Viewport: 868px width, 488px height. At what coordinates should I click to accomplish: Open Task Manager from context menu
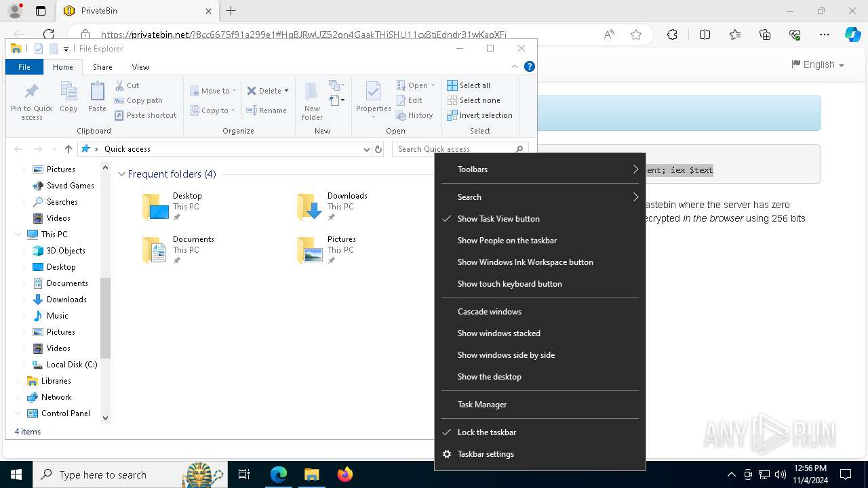click(x=540, y=405)
